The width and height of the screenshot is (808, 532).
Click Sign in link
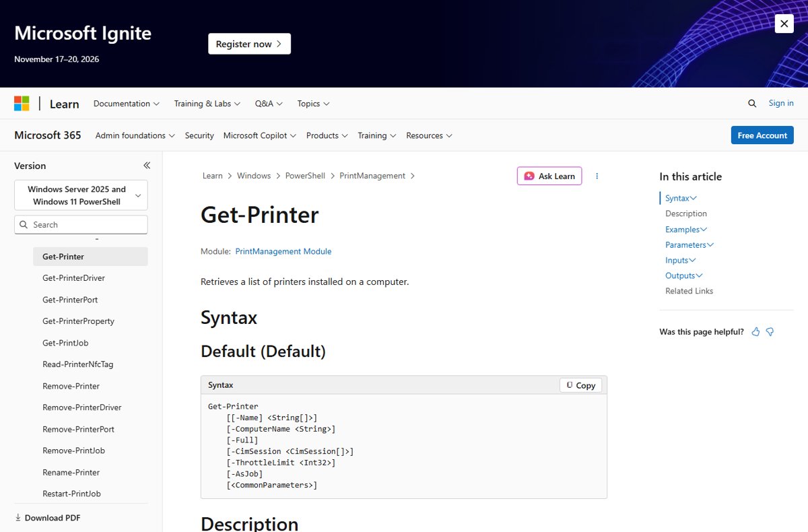pos(781,103)
